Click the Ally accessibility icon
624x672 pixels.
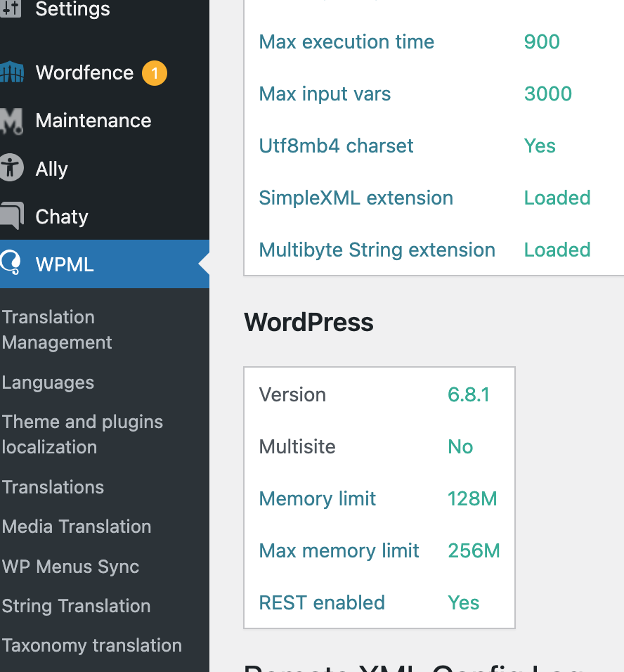pyautogui.click(x=11, y=167)
